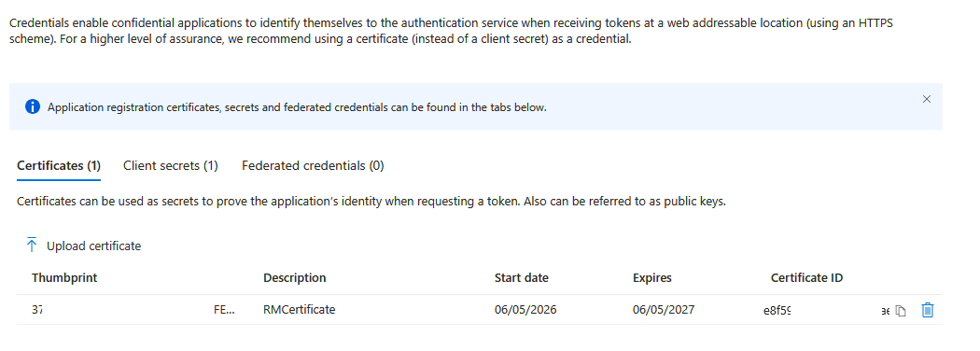Screen dimensions: 980x351
Task: Click the Description column header
Action: pos(294,278)
